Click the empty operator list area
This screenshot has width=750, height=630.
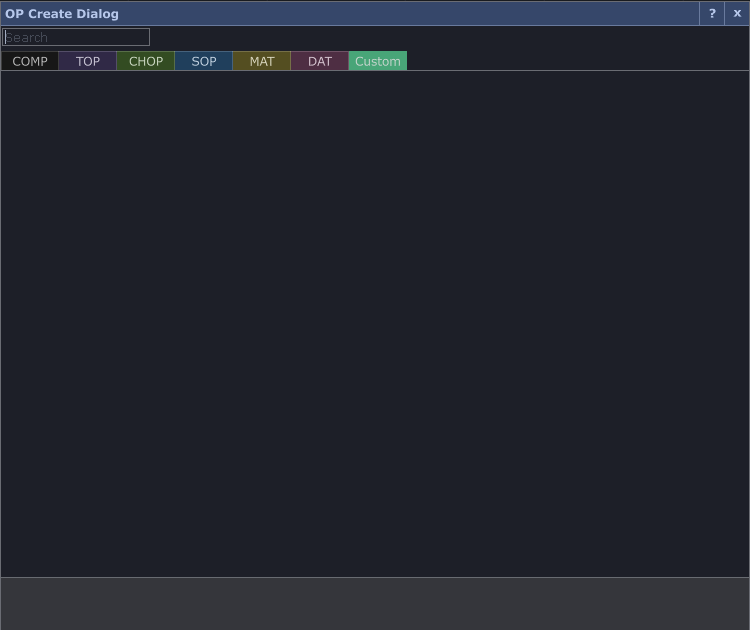pos(375,320)
